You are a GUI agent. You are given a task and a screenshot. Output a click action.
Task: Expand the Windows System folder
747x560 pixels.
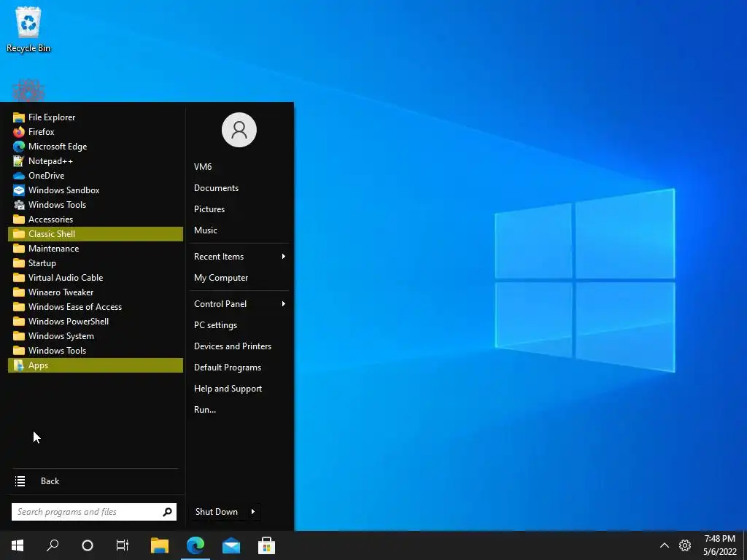point(96,336)
